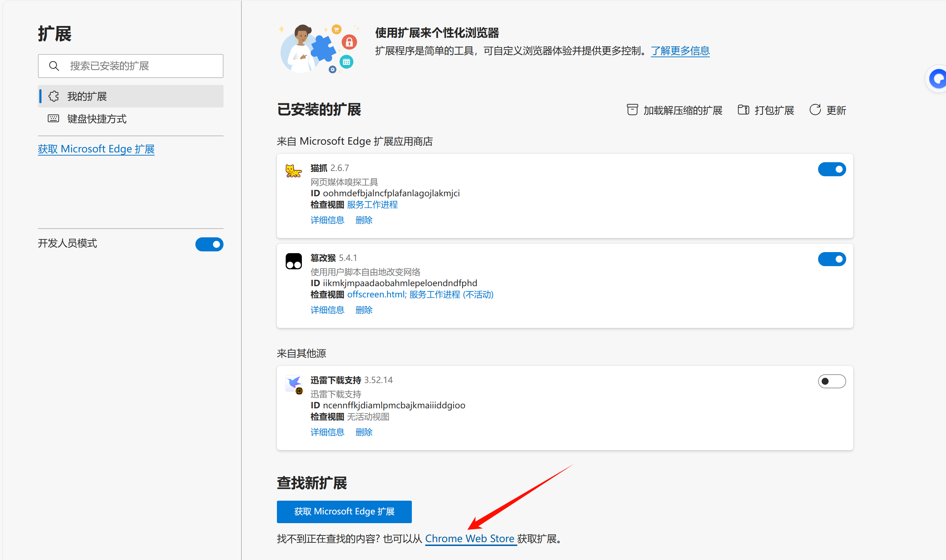Click the 更新 refresh icon
946x560 pixels.
815,110
